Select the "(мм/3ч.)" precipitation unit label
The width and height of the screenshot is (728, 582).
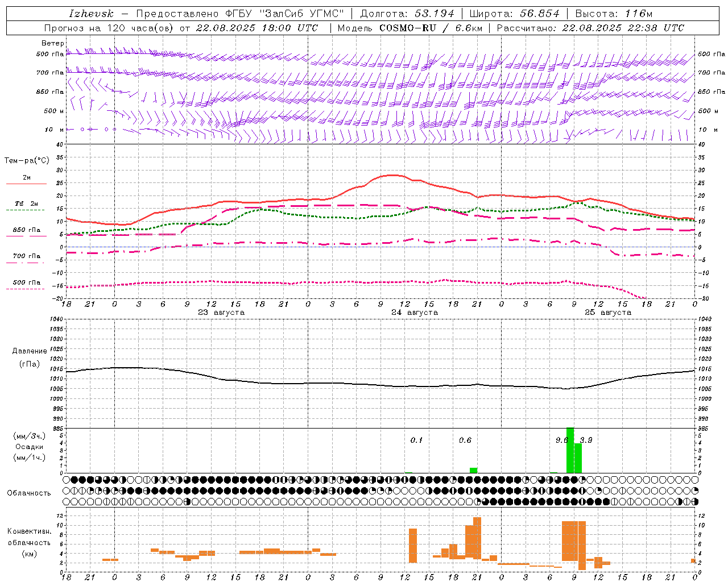(x=30, y=436)
